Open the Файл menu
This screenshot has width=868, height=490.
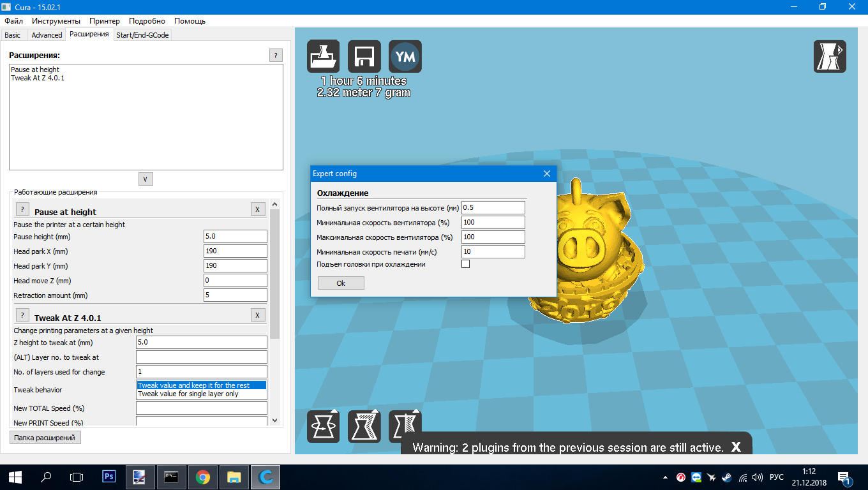point(13,21)
